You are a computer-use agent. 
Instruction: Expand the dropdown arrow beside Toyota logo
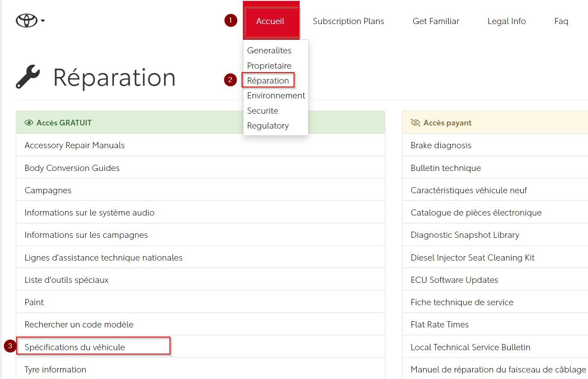[43, 21]
